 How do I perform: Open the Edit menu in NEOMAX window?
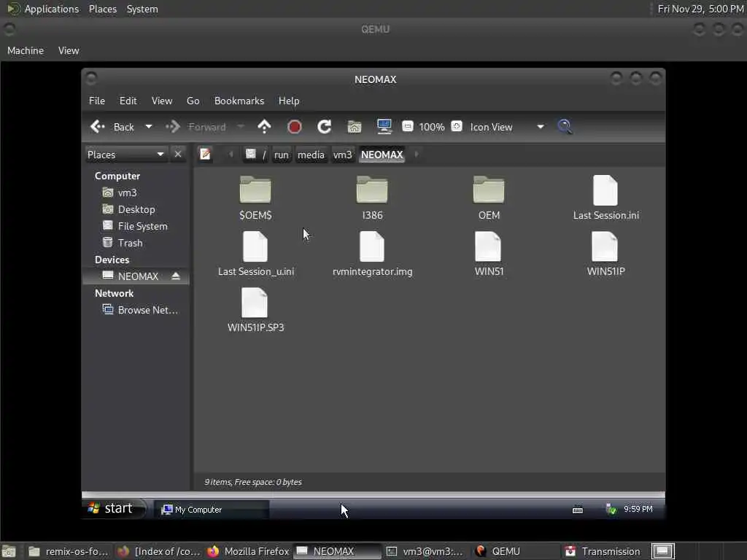pyautogui.click(x=128, y=101)
